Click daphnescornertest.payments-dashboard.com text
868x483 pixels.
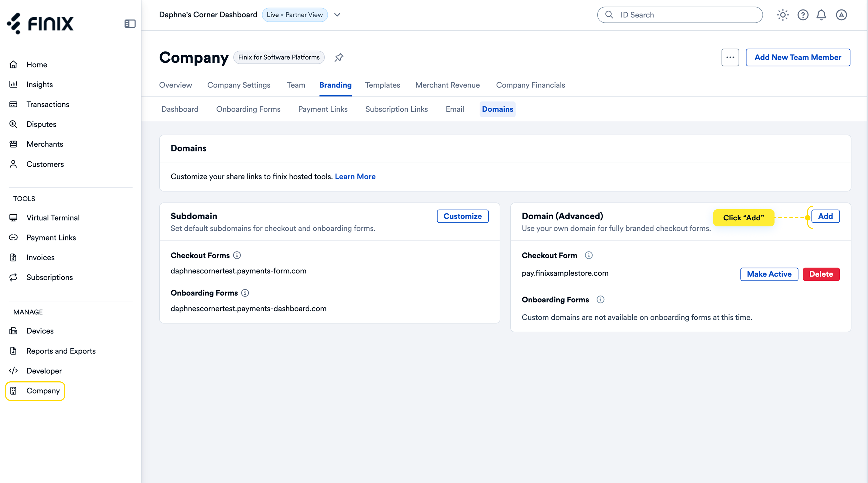[248, 309]
